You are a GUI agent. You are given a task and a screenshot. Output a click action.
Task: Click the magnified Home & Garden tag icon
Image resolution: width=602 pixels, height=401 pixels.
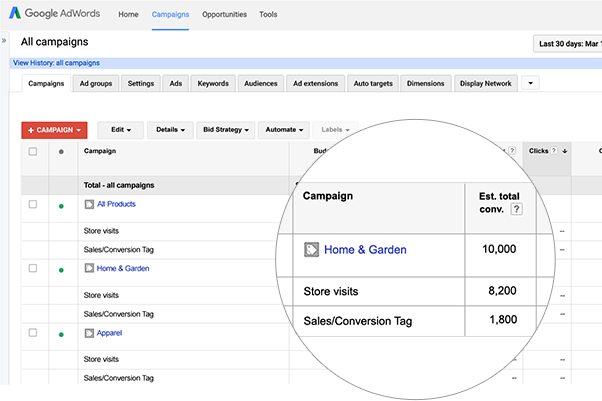311,250
